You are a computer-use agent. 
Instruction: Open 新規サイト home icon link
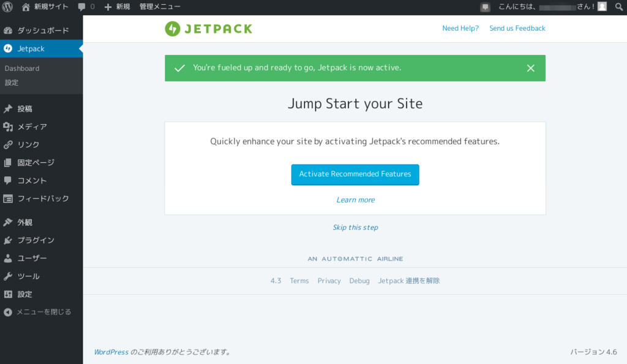pyautogui.click(x=26, y=7)
